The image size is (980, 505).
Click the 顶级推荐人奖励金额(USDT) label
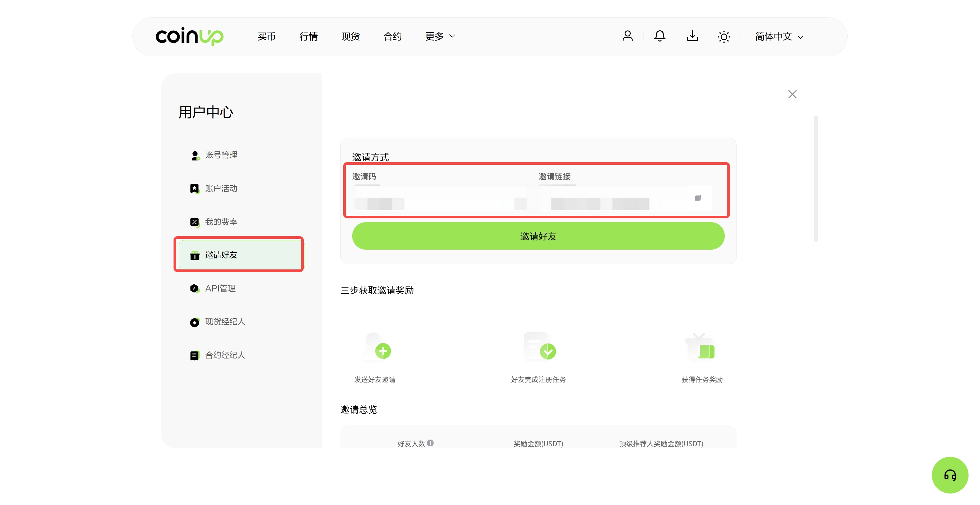[x=661, y=444]
